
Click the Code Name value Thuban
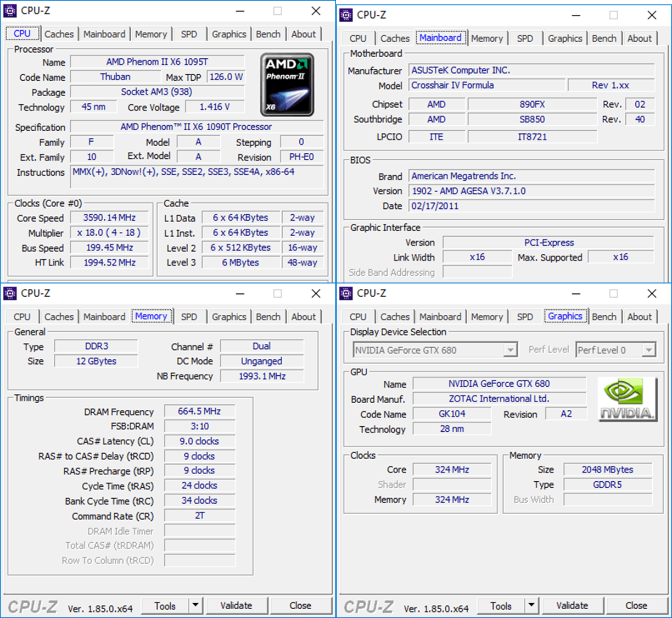click(115, 77)
